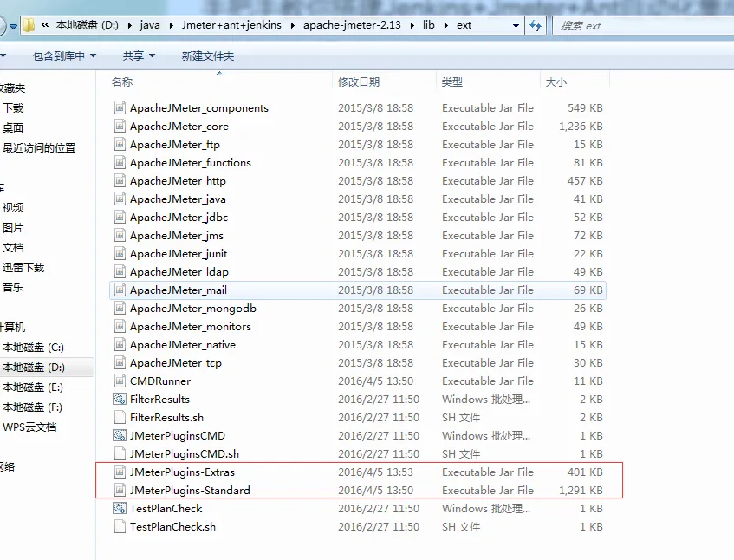Click the JMeterPlugins-Extras jar icon
The height and width of the screenshot is (560, 734).
[x=120, y=472]
